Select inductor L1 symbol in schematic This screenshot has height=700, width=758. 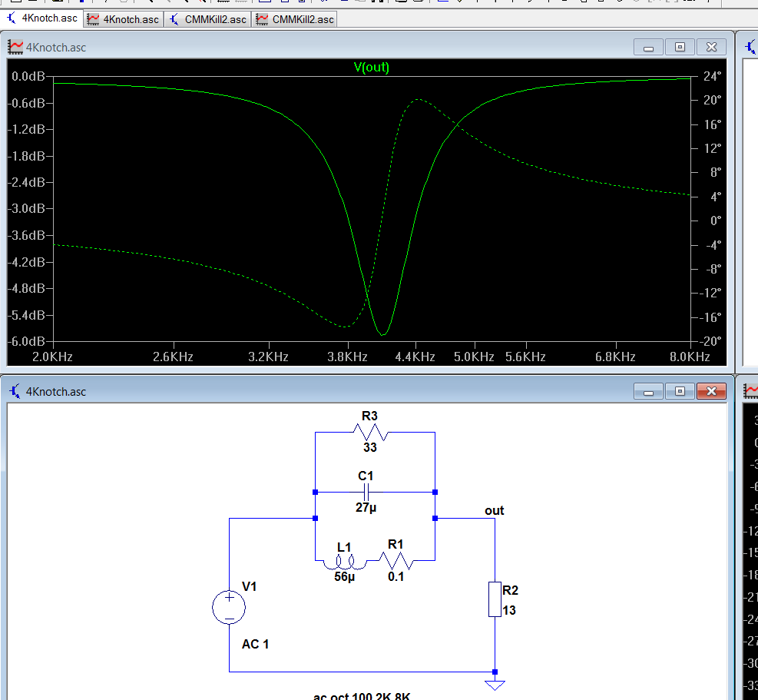click(344, 562)
